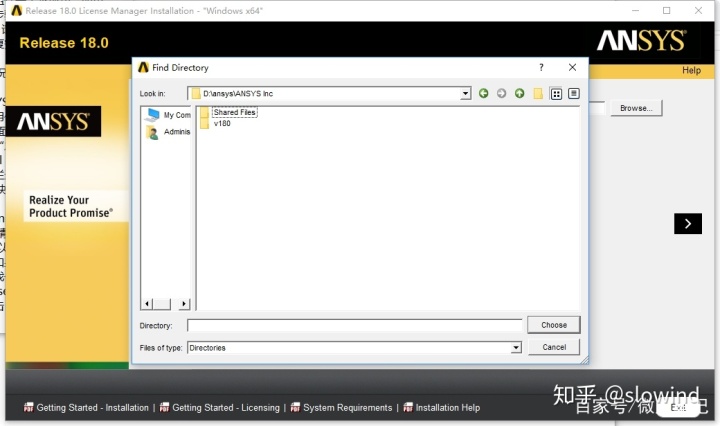Image resolution: width=720 pixels, height=426 pixels.
Task: Close the Find Directory dialog
Action: pyautogui.click(x=572, y=67)
